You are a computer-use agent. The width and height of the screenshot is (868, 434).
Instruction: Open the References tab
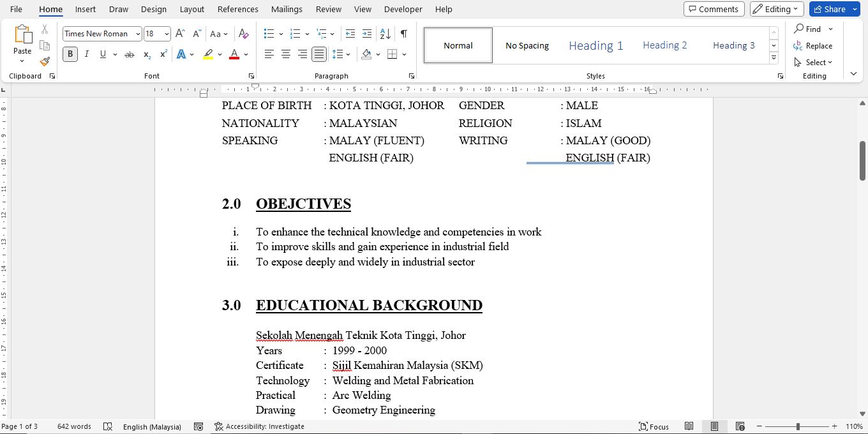(237, 9)
